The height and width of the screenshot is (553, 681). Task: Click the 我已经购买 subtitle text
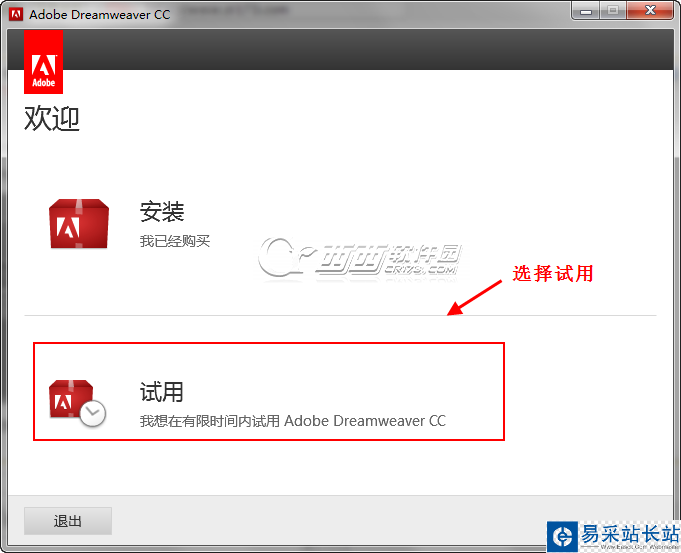pos(175,241)
